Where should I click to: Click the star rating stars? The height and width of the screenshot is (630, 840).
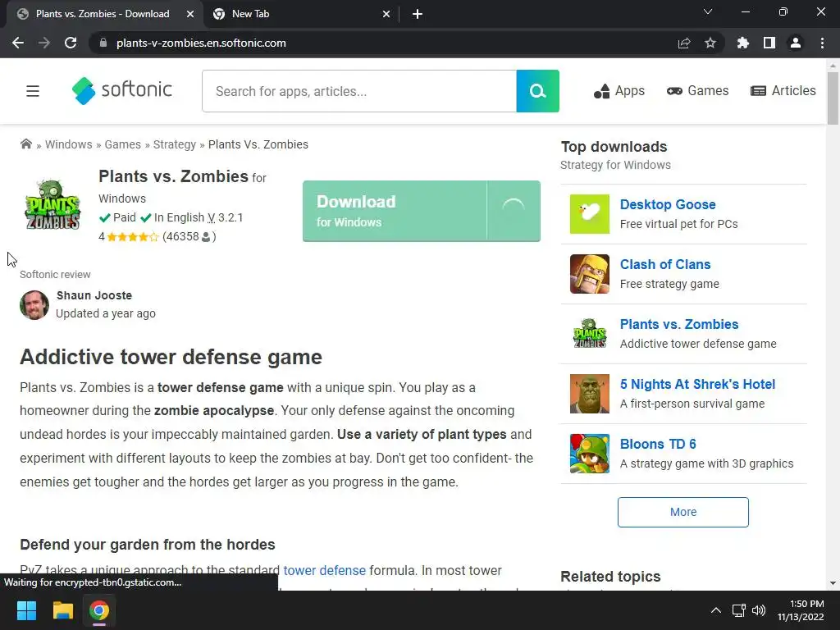click(133, 237)
